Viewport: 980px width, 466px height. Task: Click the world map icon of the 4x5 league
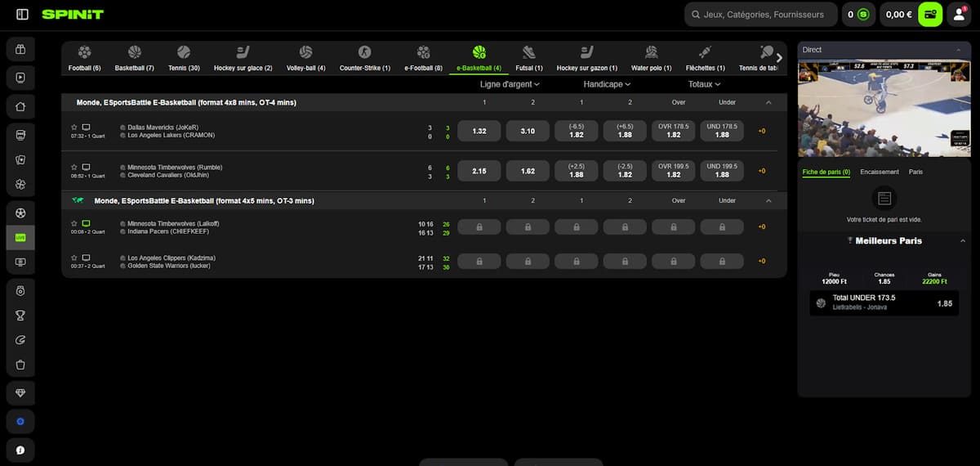(x=78, y=200)
